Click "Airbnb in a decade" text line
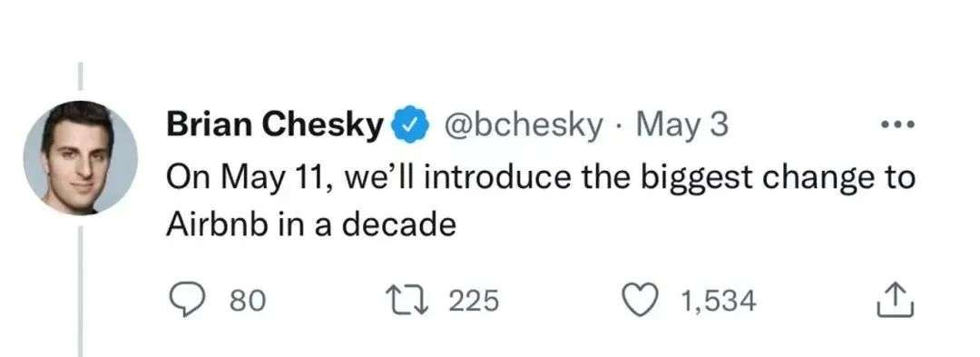The width and height of the screenshot is (980, 357). tap(310, 224)
